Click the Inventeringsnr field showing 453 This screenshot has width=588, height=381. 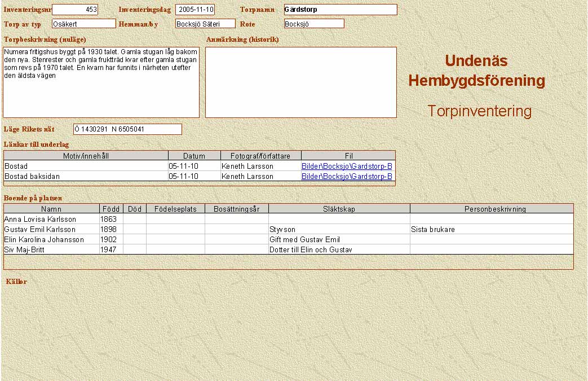coord(75,10)
